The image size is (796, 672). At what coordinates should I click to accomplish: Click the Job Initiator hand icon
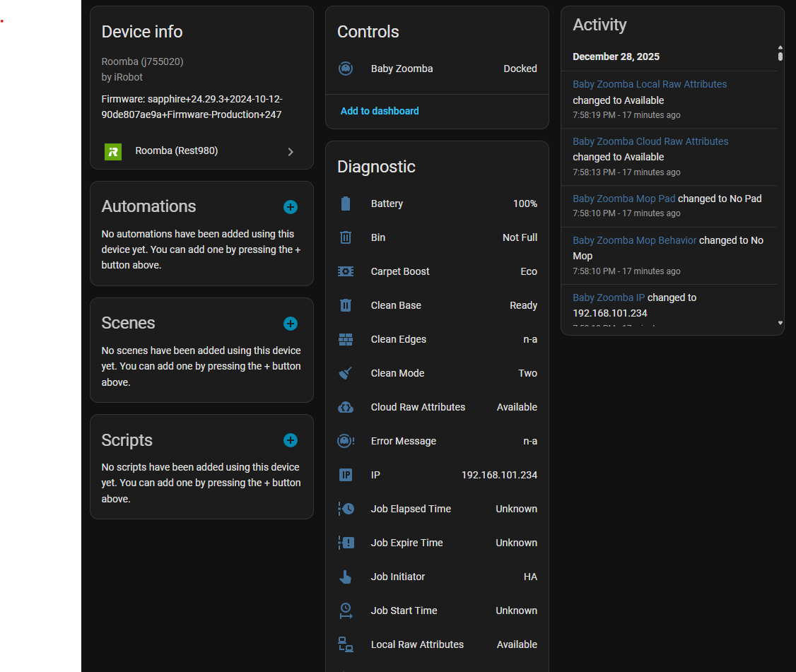[x=346, y=577]
